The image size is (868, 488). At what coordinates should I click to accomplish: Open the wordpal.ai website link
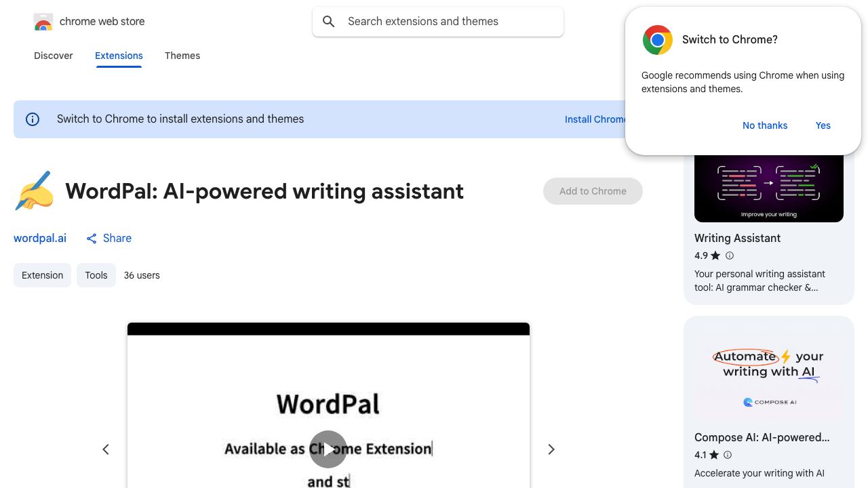(40, 239)
